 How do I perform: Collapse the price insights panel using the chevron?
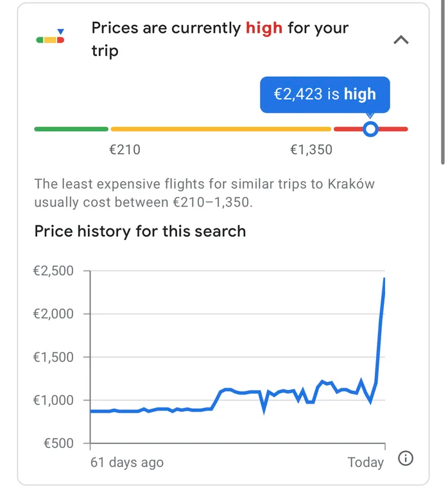pos(401,40)
